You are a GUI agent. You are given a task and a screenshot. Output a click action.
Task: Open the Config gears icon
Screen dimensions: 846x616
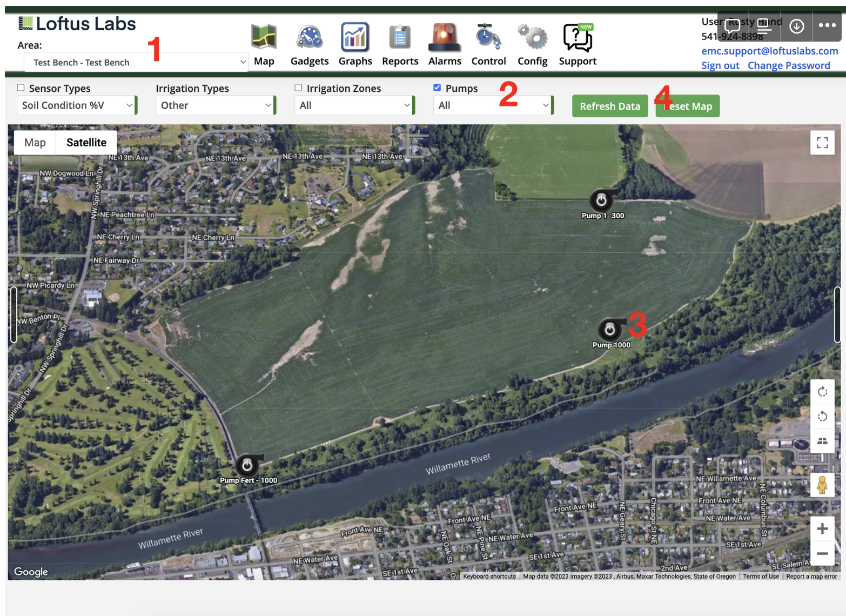532,37
